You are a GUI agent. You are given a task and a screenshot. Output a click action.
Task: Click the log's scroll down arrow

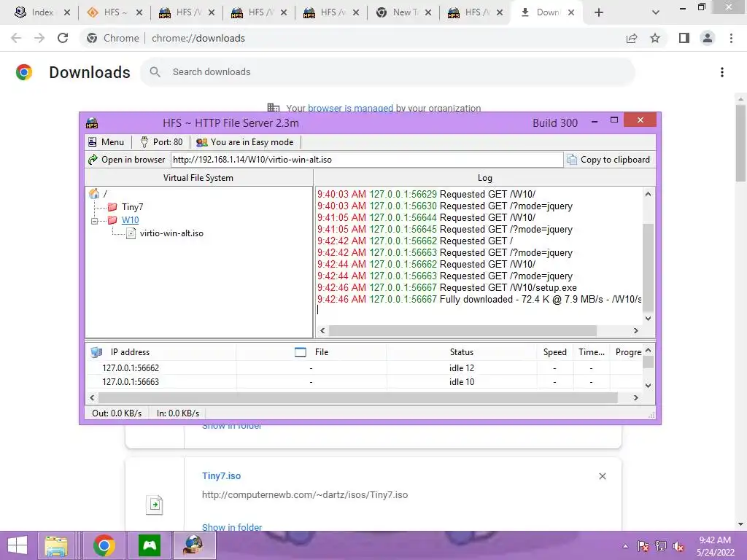[648, 318]
